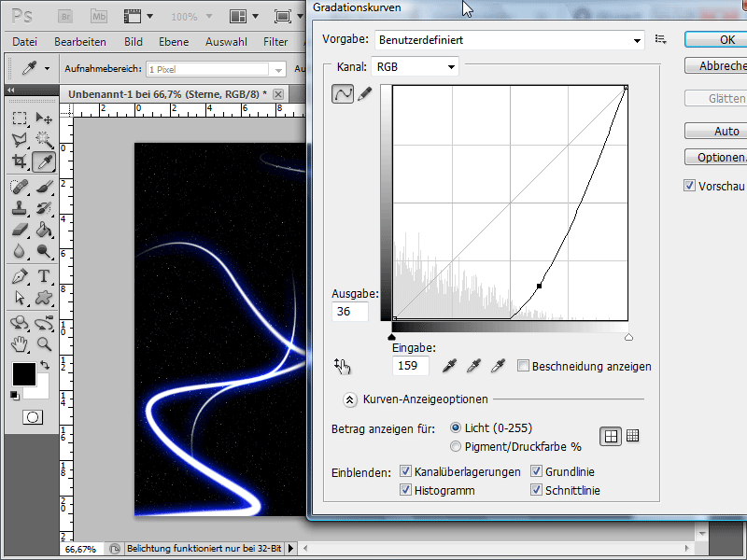Swap foreground and background colors

point(45,365)
